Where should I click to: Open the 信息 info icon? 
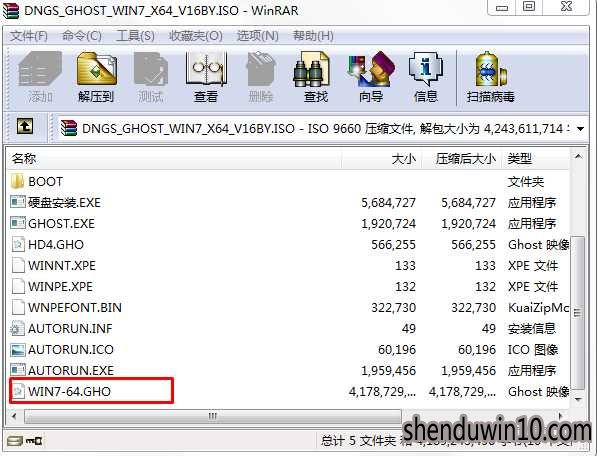(x=425, y=77)
